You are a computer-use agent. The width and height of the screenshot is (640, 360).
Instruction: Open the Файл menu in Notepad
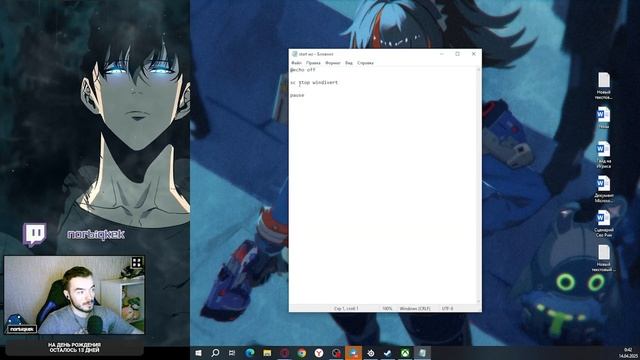click(x=296, y=63)
